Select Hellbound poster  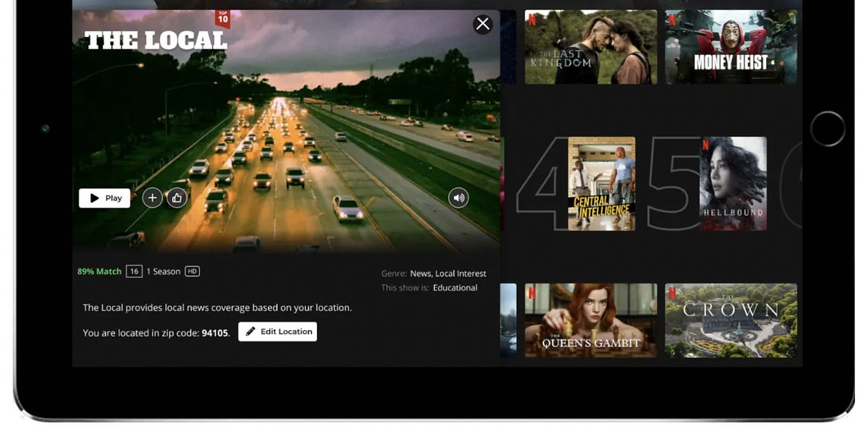733,184
